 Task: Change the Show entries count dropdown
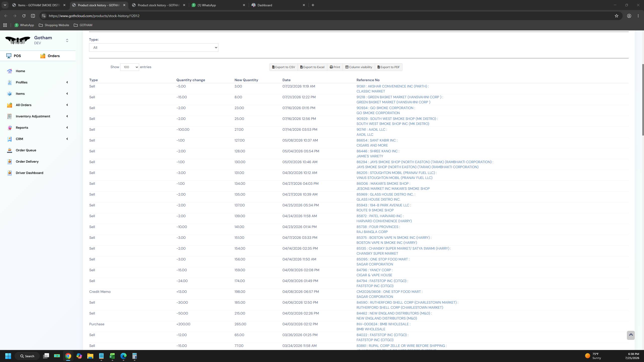point(130,67)
